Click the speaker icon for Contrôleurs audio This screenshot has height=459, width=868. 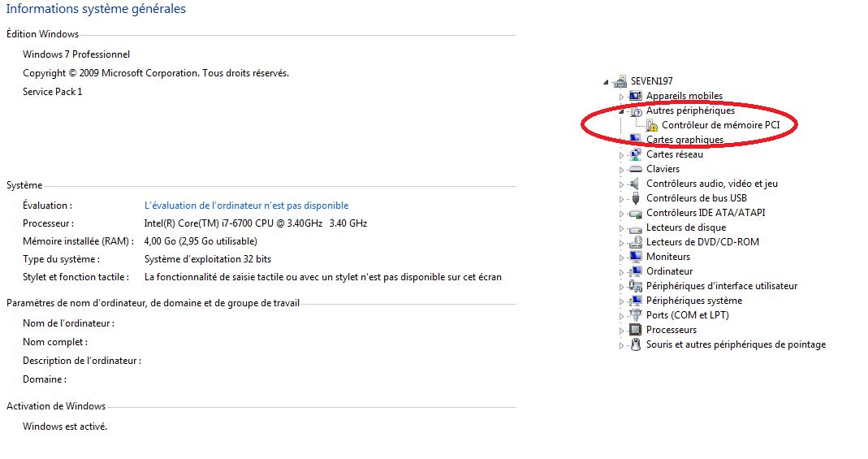coord(636,184)
